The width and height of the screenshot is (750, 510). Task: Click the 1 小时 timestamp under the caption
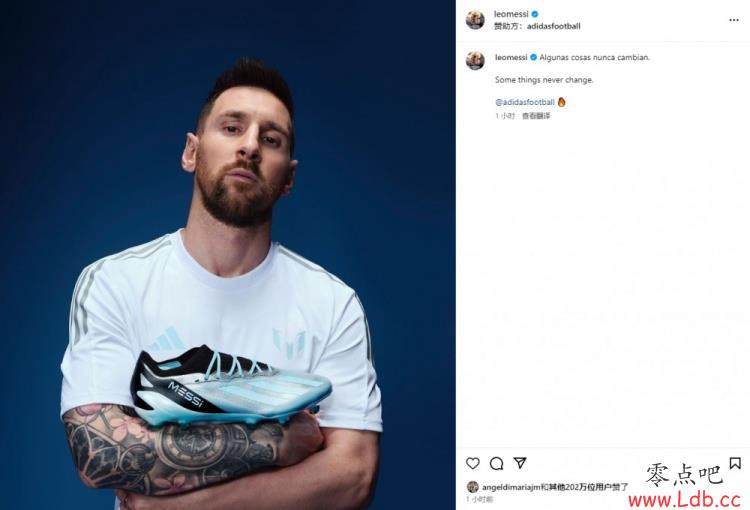coord(505,116)
